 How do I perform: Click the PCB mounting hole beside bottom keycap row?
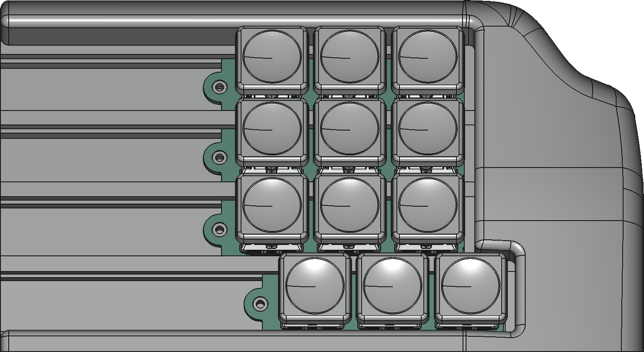[x=261, y=303]
